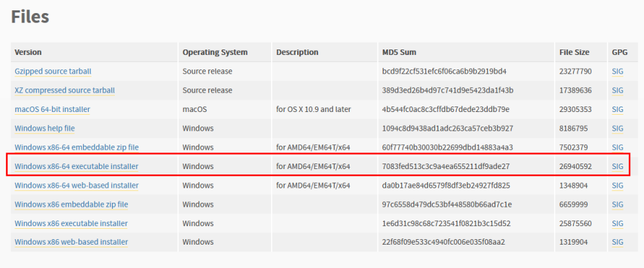Screen dimensions: 644x268
Task: Open Windows x86-64 web-based installer link
Action: pos(76,186)
